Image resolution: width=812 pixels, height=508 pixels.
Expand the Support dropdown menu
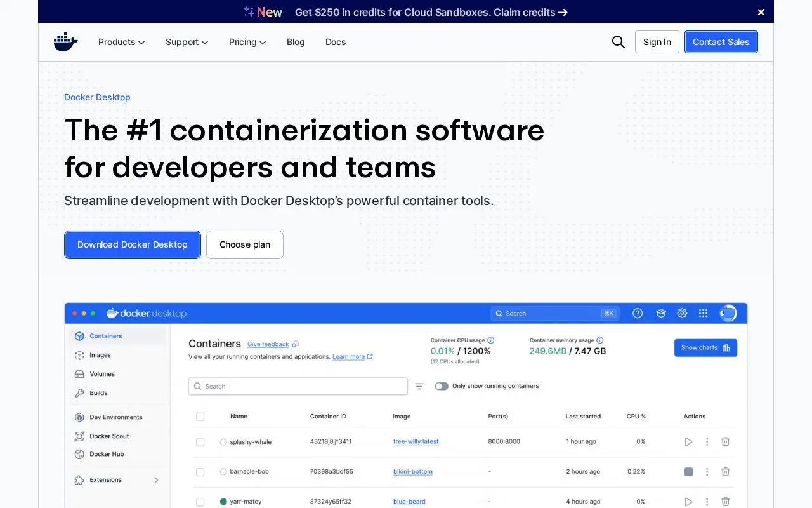pos(187,42)
